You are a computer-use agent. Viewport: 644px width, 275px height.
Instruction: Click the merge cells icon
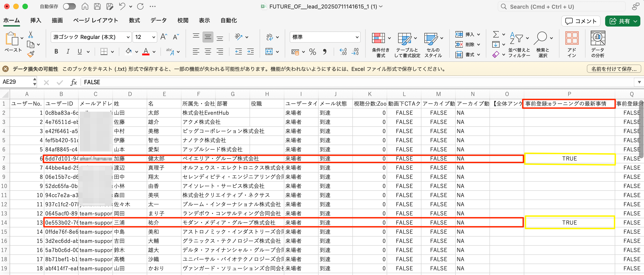[x=269, y=51]
